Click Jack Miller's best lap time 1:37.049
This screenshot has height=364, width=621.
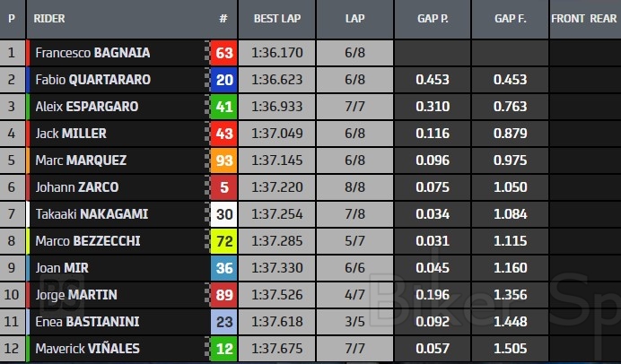(276, 134)
